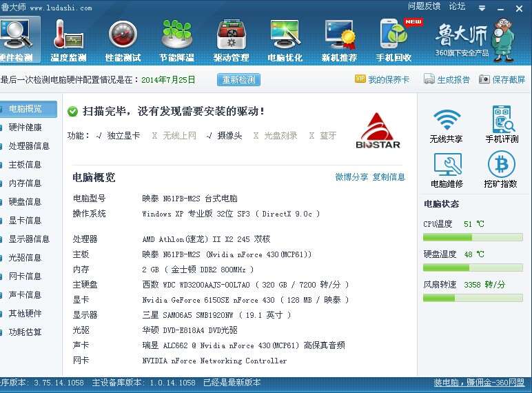Click the CPU温度 progress bar
Viewport: 532px width, 393px height.
(x=473, y=237)
